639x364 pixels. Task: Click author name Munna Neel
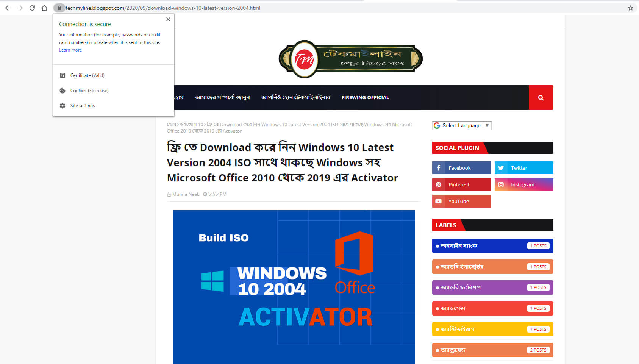[186, 194]
